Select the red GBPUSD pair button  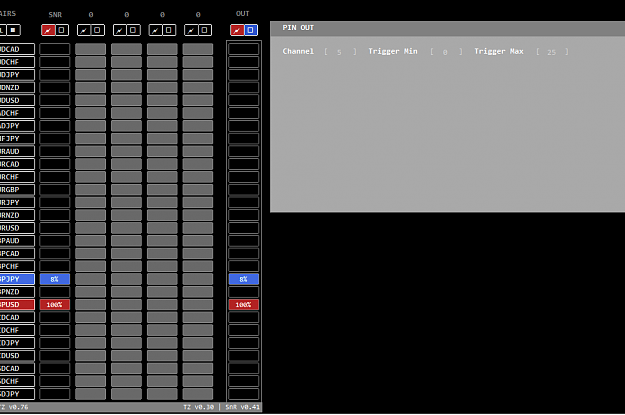point(17,305)
